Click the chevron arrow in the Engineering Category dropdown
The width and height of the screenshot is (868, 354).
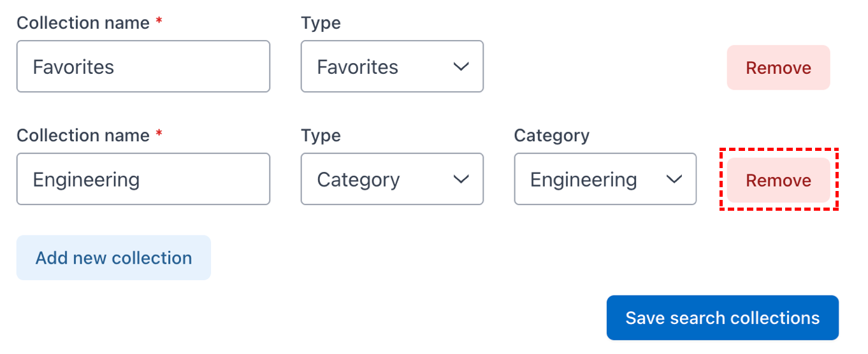[x=674, y=180]
